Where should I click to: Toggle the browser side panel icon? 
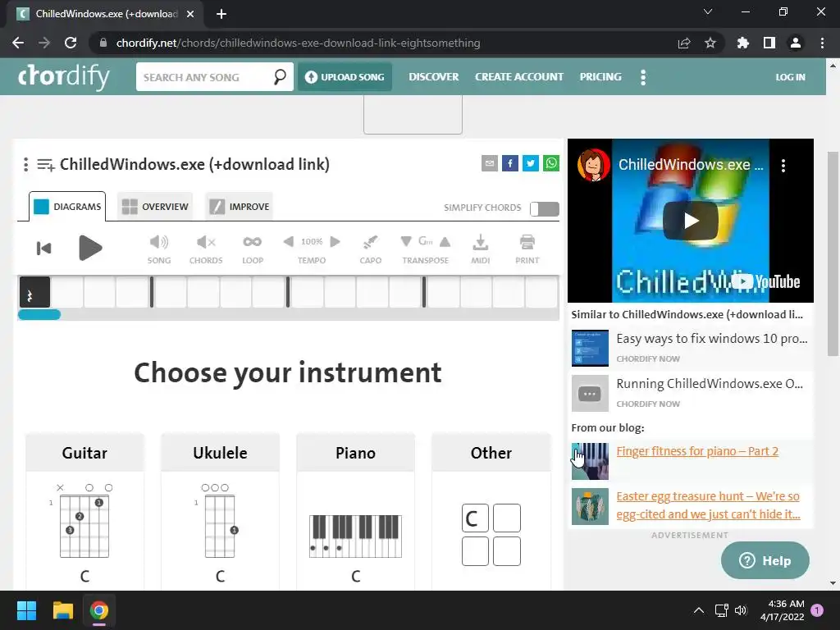tap(769, 43)
